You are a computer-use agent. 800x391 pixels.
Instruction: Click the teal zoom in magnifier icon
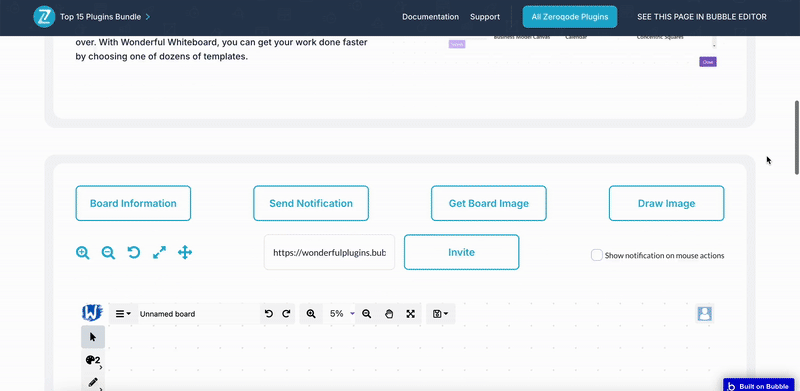click(x=83, y=252)
